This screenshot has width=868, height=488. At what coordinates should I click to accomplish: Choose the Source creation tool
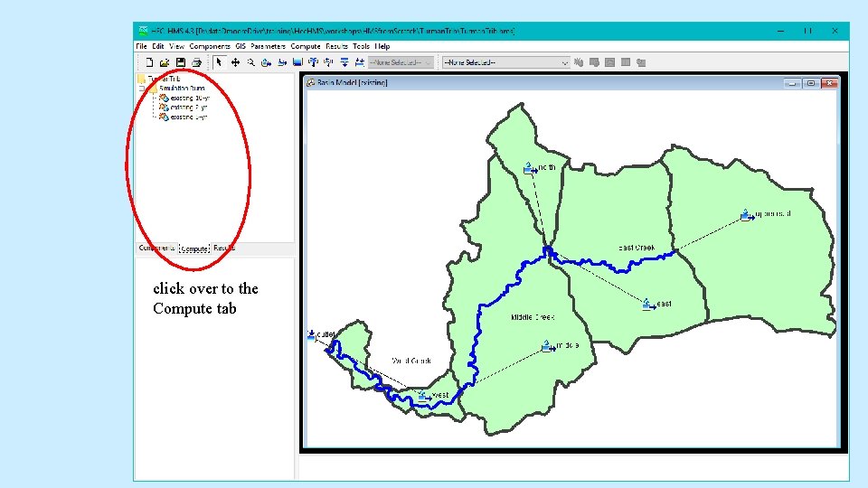(x=344, y=62)
